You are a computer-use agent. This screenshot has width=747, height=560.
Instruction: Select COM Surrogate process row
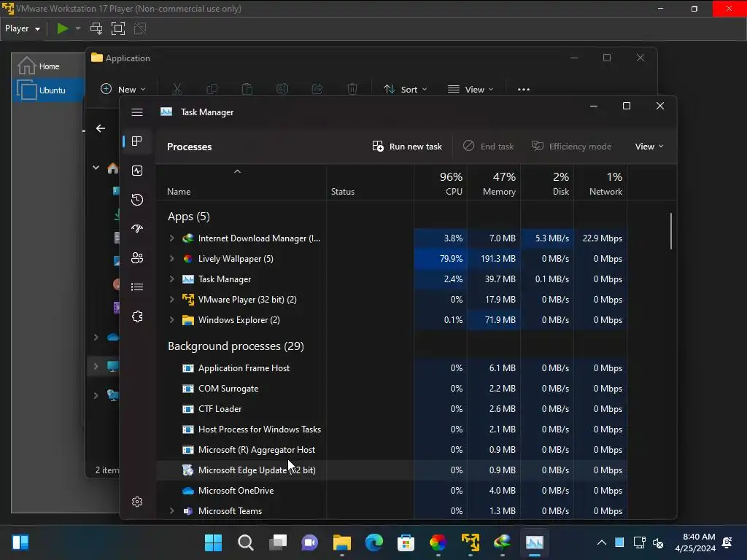click(392, 389)
